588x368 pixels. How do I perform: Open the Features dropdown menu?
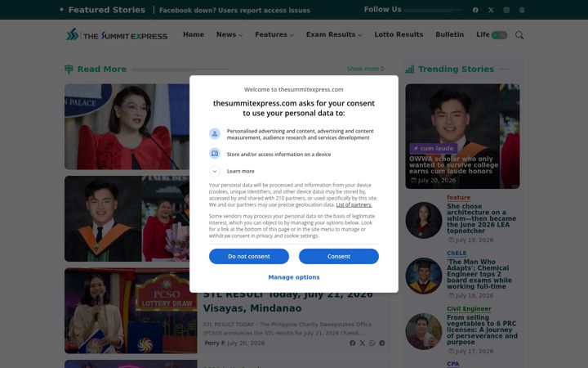point(274,34)
